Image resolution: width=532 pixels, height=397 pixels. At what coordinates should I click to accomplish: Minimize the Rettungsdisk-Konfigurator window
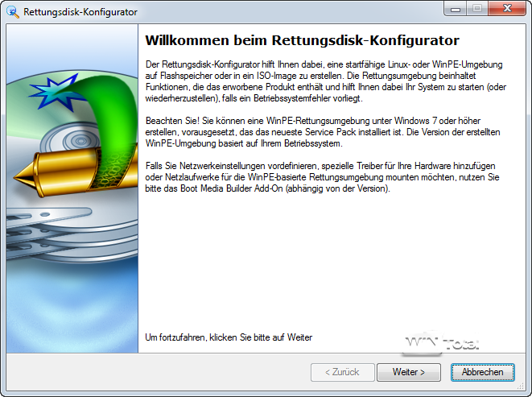pos(456,8)
